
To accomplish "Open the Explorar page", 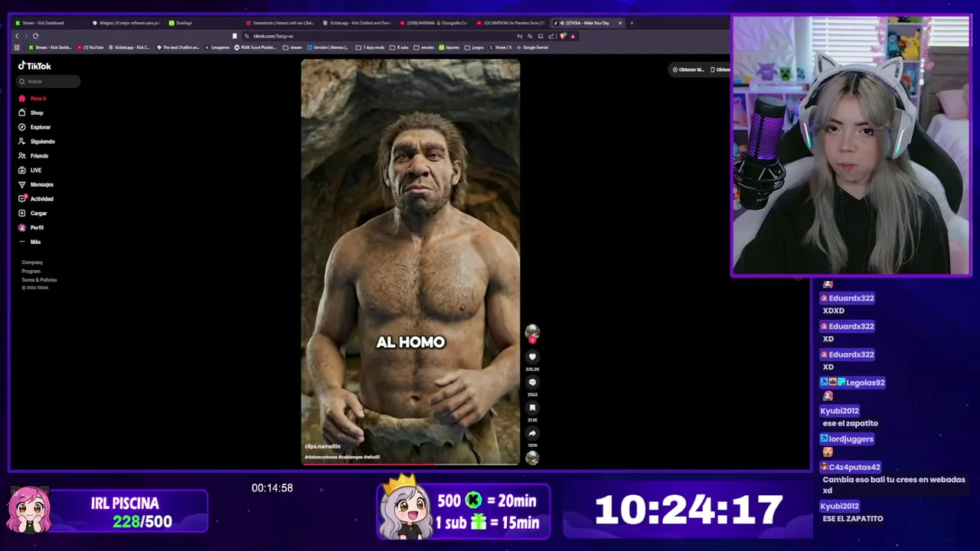I will tap(34, 127).
